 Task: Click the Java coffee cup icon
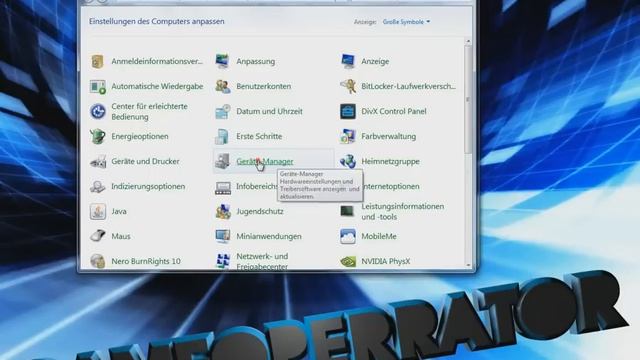[x=98, y=211]
